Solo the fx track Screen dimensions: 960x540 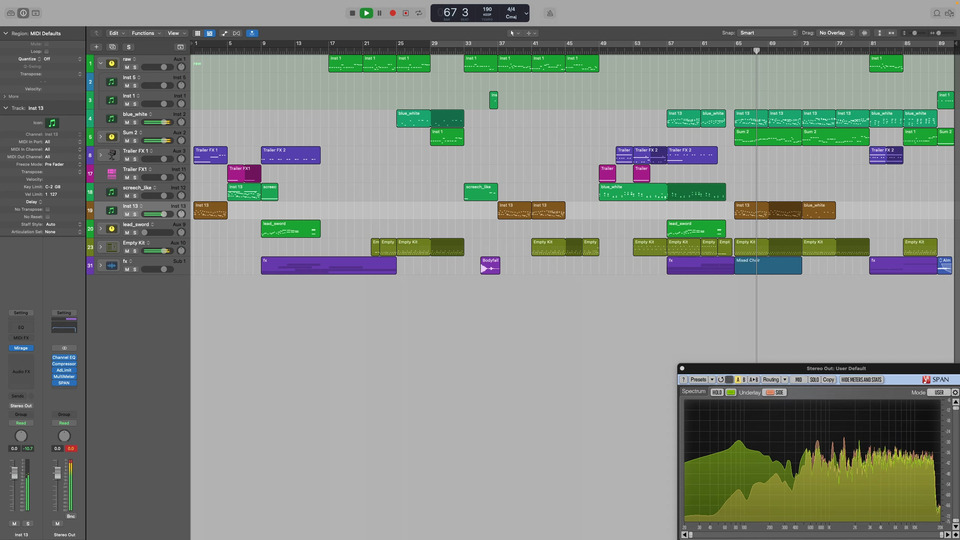point(135,269)
